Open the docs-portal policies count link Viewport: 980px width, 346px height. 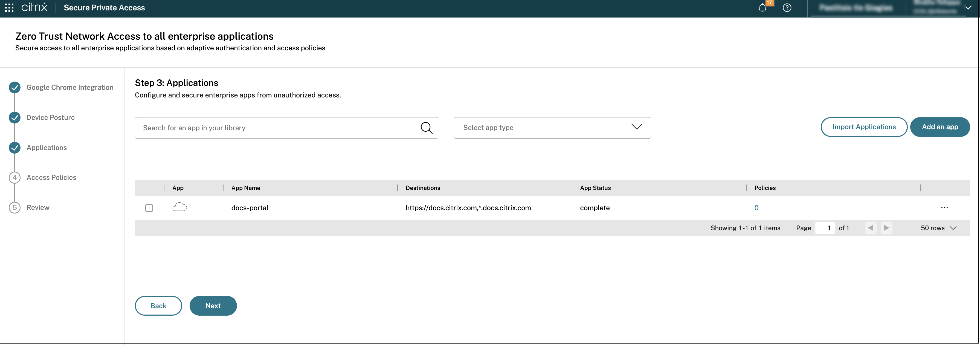pos(756,208)
